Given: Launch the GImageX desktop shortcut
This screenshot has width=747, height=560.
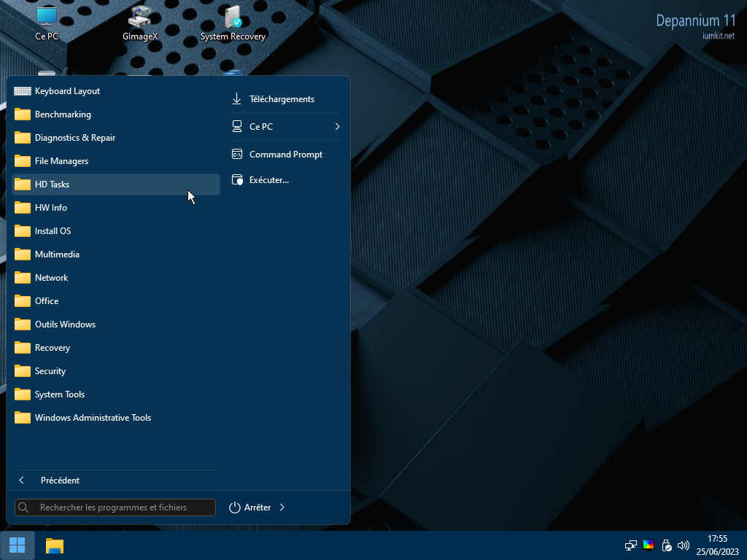Looking at the screenshot, I should 139,23.
